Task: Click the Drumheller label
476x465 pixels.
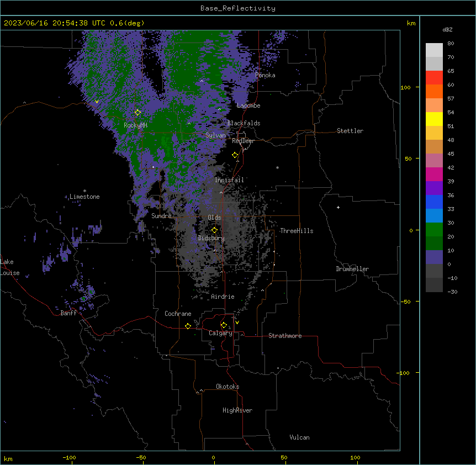Action: [352, 269]
